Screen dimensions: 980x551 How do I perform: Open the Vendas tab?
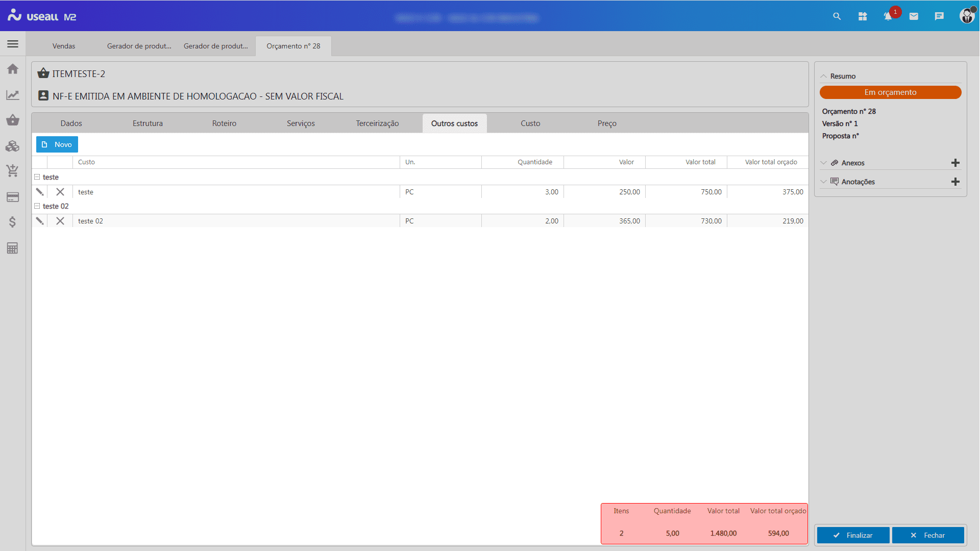pos(64,46)
